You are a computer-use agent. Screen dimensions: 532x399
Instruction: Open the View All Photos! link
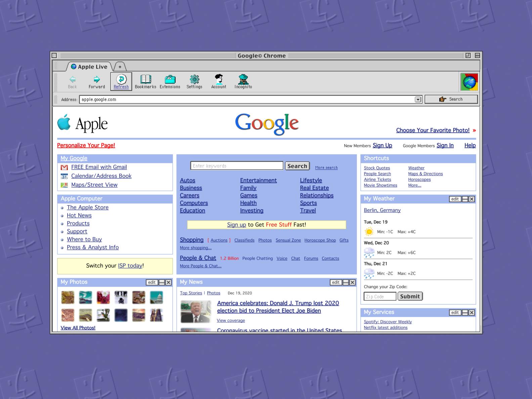click(78, 328)
